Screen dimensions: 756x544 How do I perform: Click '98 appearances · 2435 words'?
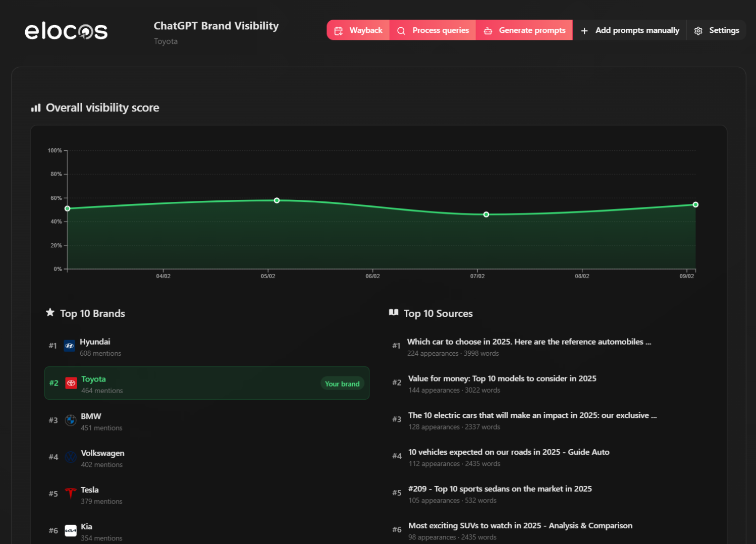(x=452, y=537)
